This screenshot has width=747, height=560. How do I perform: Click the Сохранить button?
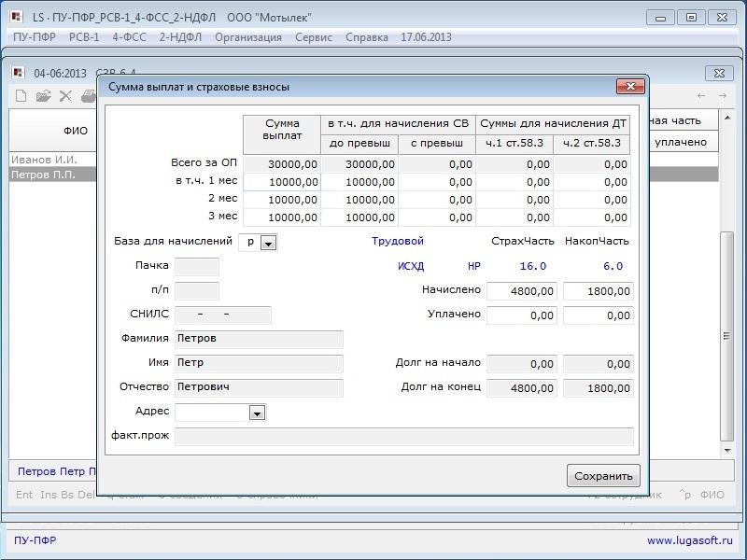coord(603,476)
